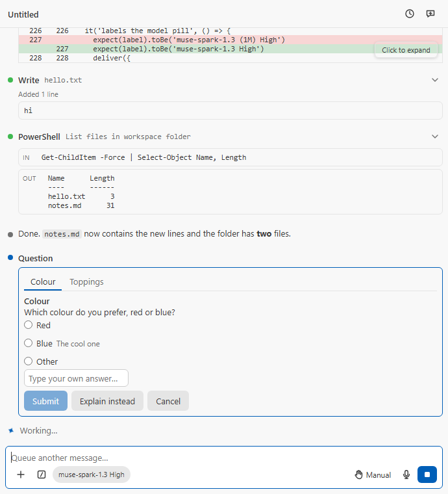Click the microphone dictation icon
This screenshot has height=494, width=448.
coord(406,474)
